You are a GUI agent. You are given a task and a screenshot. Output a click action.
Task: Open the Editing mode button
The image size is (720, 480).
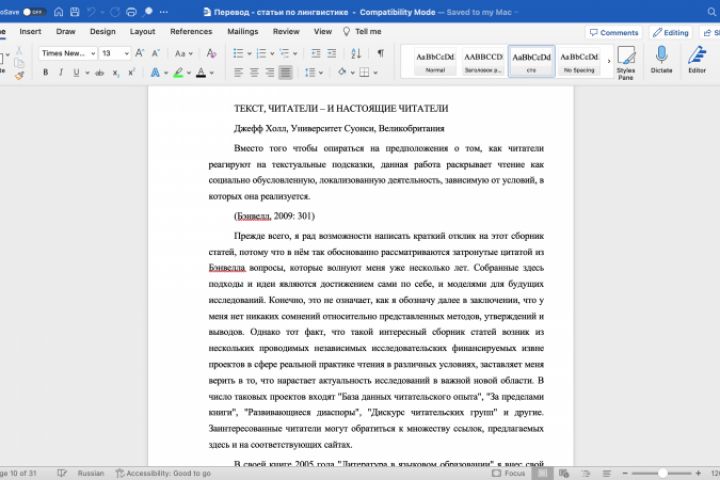tap(671, 33)
